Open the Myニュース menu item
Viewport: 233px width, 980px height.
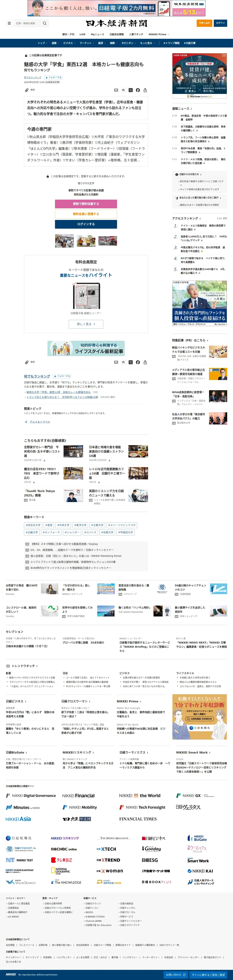click(97, 34)
